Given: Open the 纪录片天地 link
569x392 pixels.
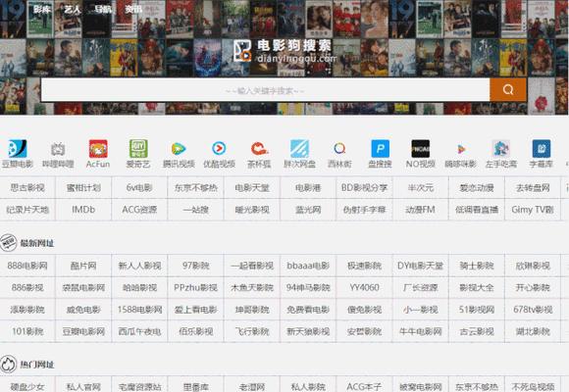Looking at the screenshot, I should [x=27, y=210].
